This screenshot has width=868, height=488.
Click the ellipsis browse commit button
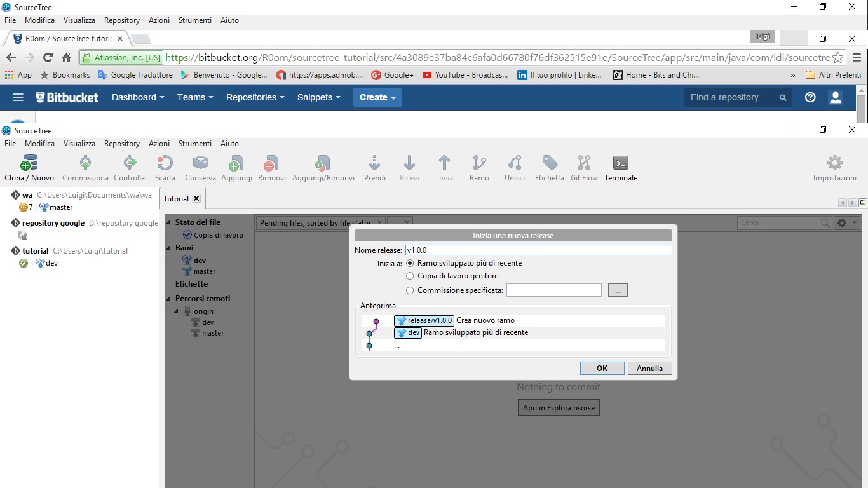pyautogui.click(x=618, y=290)
